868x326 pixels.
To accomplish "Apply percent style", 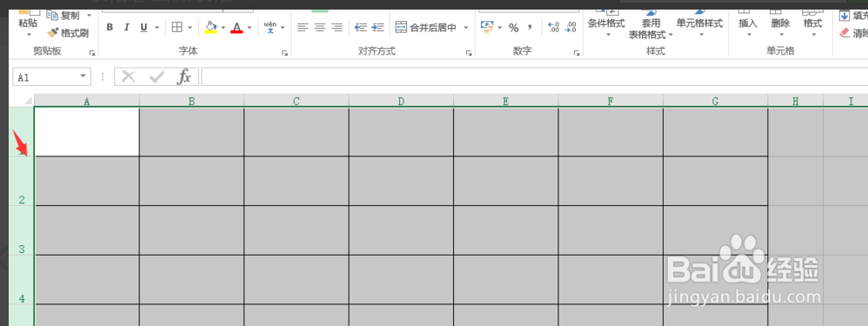I will (514, 27).
